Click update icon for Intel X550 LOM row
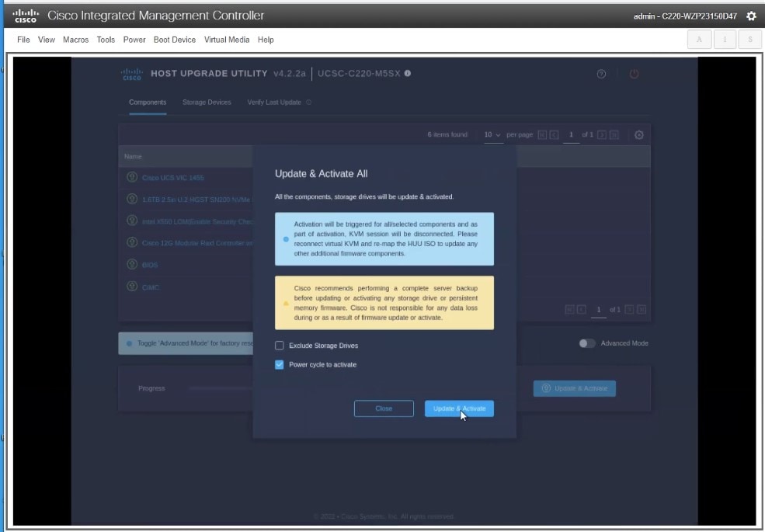 coord(132,221)
